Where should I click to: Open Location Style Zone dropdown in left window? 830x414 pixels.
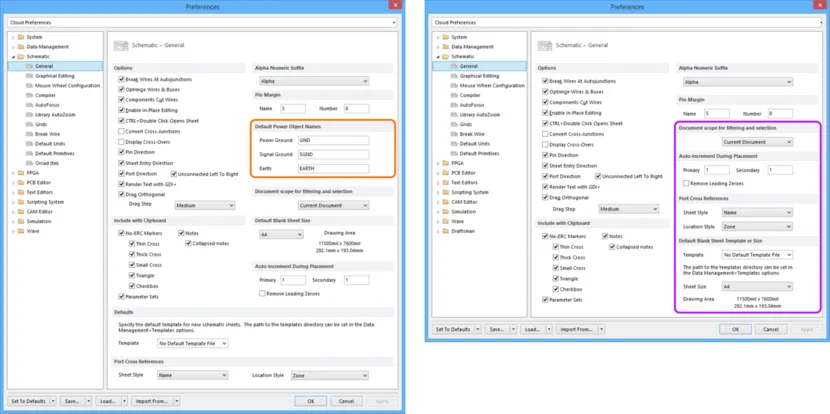(329, 375)
